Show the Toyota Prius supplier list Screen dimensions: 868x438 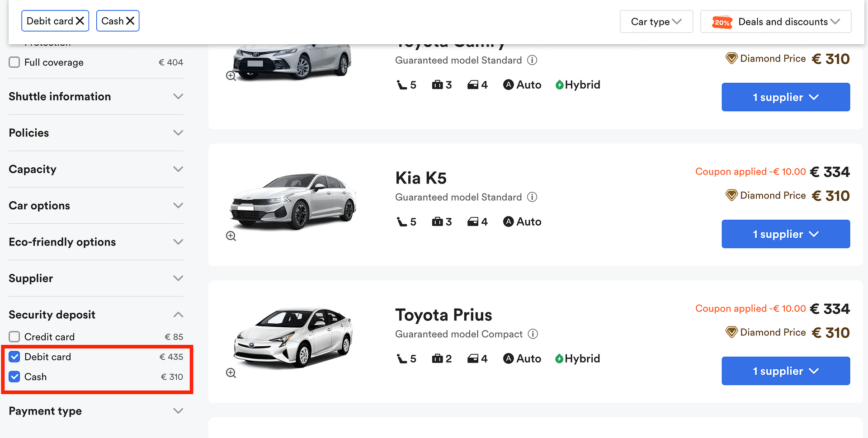pyautogui.click(x=785, y=371)
